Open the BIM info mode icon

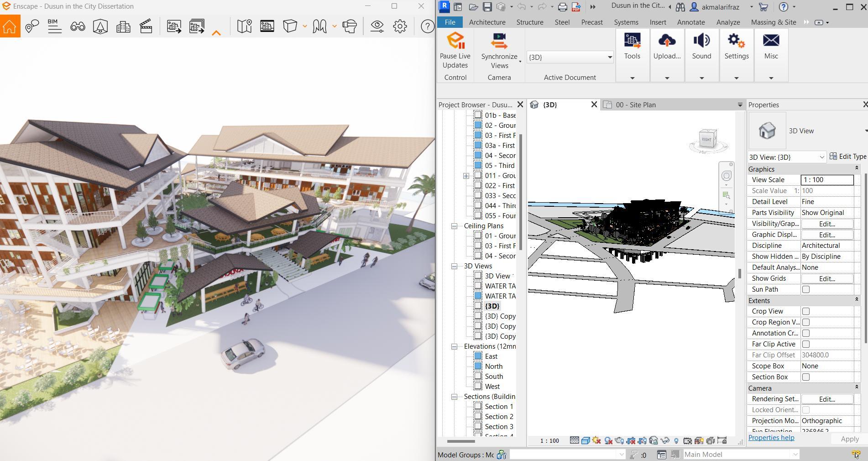click(x=54, y=26)
